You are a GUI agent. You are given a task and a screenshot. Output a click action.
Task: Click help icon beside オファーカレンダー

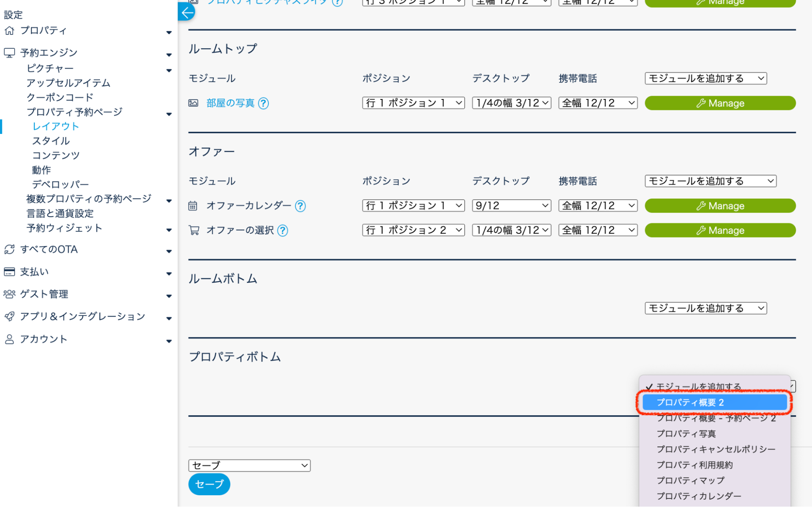[300, 206]
